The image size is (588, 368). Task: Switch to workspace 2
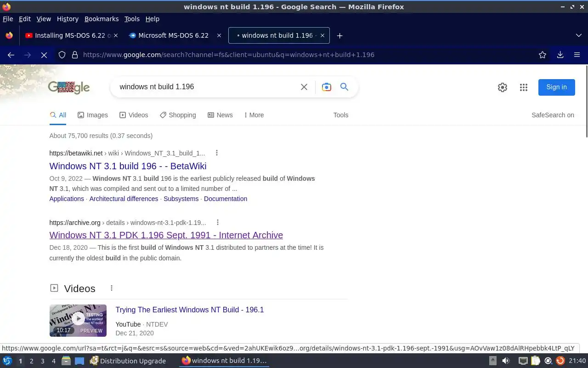[31, 361]
